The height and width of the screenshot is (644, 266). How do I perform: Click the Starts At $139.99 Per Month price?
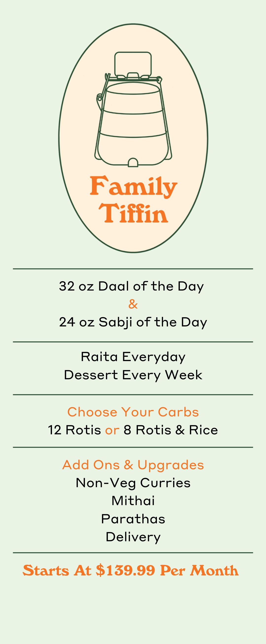(x=131, y=570)
